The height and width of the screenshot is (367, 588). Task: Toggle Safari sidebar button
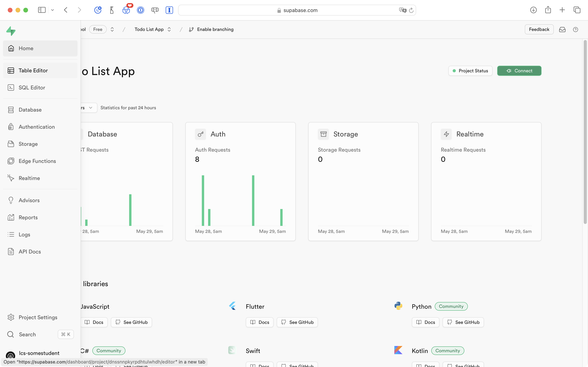pos(42,10)
